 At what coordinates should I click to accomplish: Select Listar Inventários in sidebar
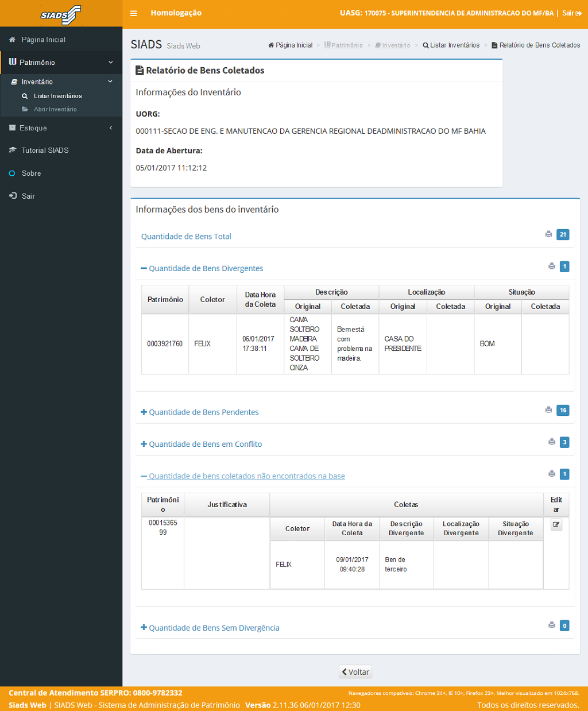(58, 96)
